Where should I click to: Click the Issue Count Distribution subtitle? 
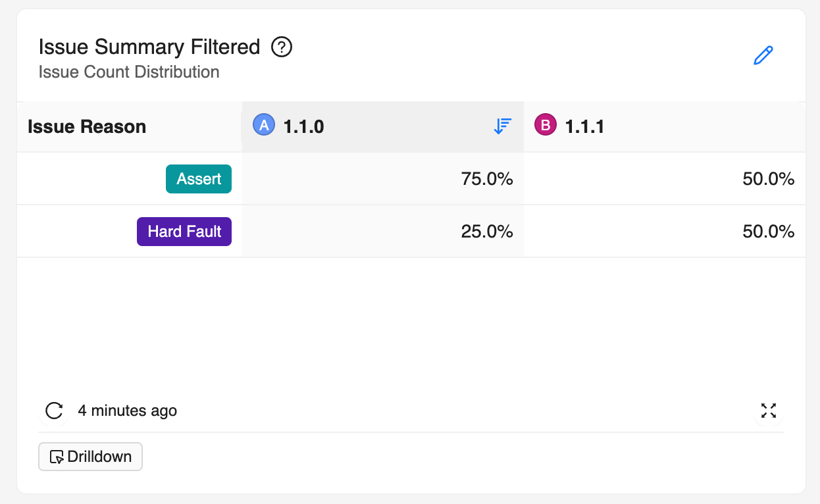(x=129, y=72)
